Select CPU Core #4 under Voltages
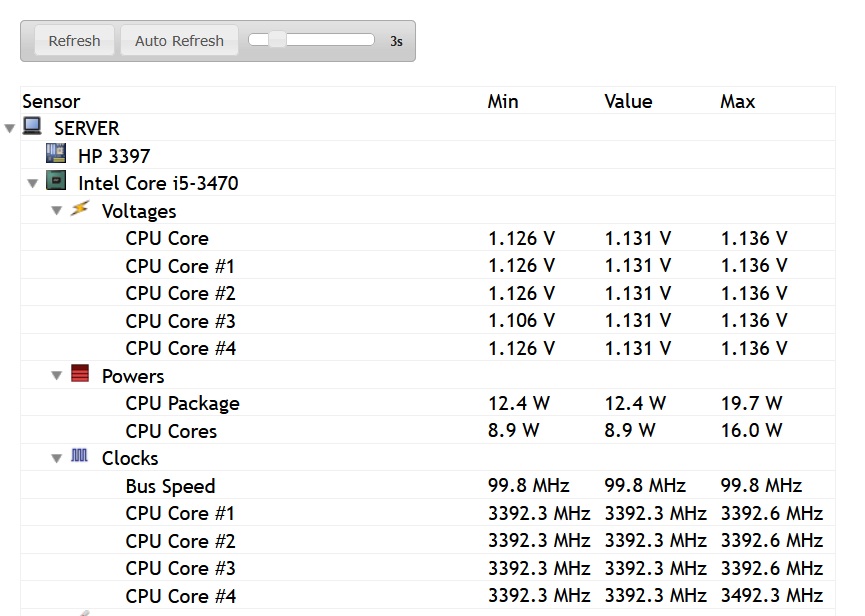Screen dimensions: 865x616 pyautogui.click(x=428, y=348)
